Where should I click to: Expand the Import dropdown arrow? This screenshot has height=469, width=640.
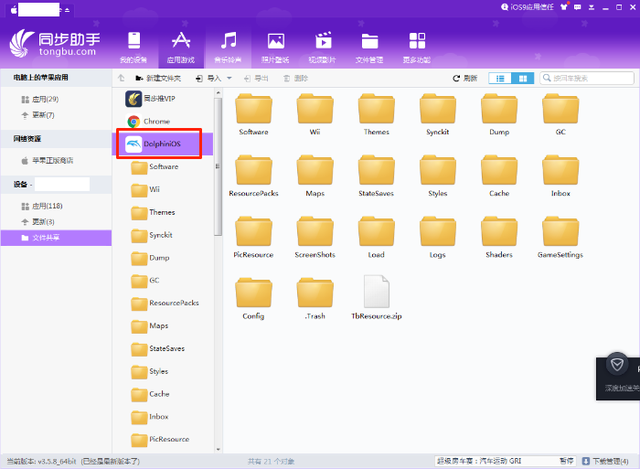coord(229,78)
